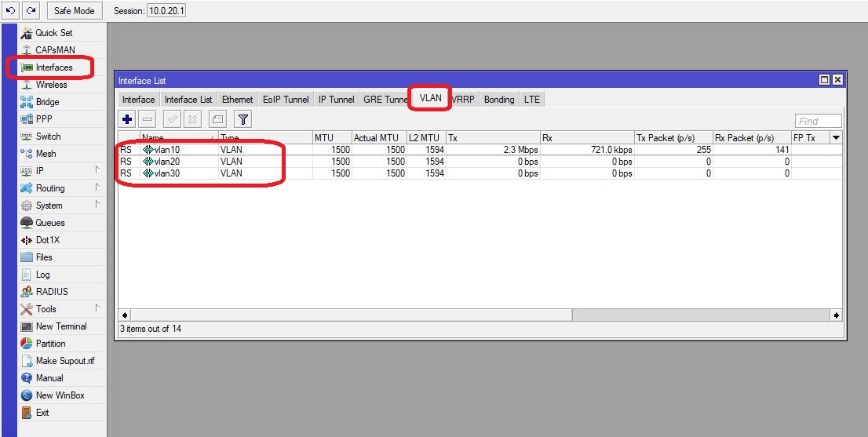Open Queues in the sidebar
Screen dimensions: 868x437
tap(50, 223)
